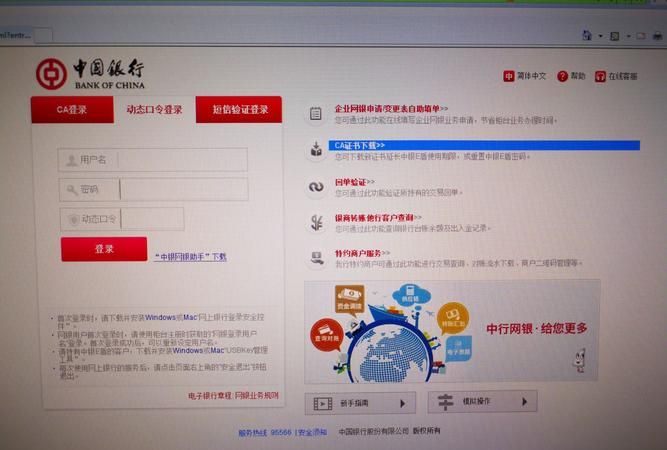This screenshot has width=667, height=450.
Task: Focus the 用户名 username field
Action: click(153, 160)
